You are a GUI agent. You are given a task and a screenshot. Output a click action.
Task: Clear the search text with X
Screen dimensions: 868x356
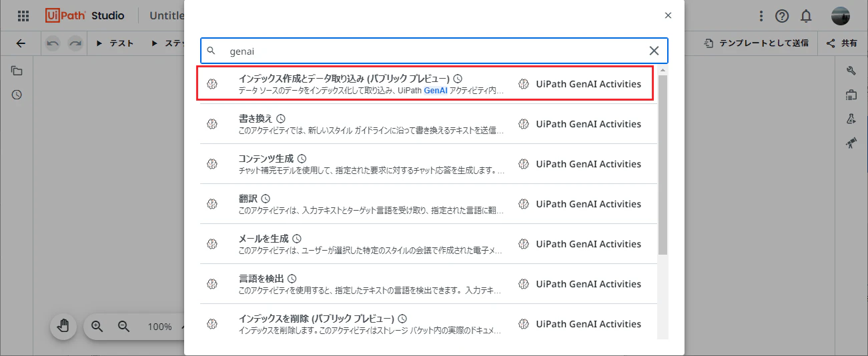point(654,51)
